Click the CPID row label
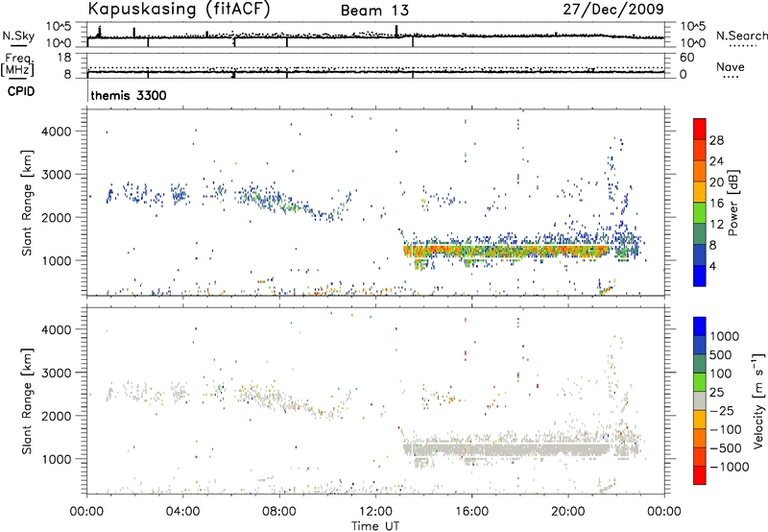 tap(21, 91)
